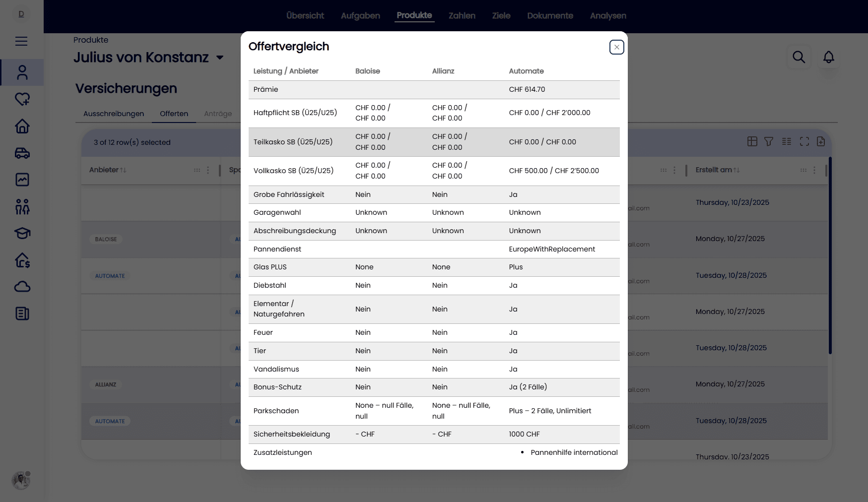Image resolution: width=868 pixels, height=502 pixels.
Task: Toggle fullscreen table view icon
Action: [804, 141]
